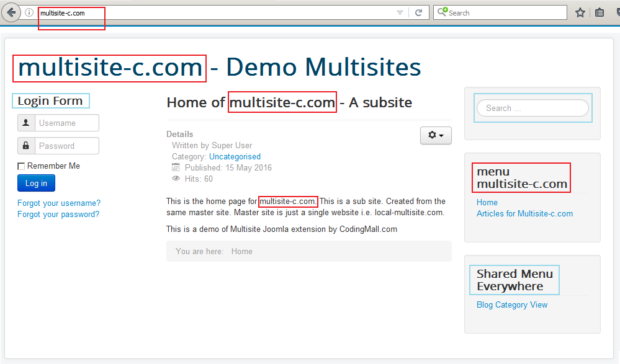Reload the page with the refresh icon
This screenshot has height=364, width=620.
point(419,12)
